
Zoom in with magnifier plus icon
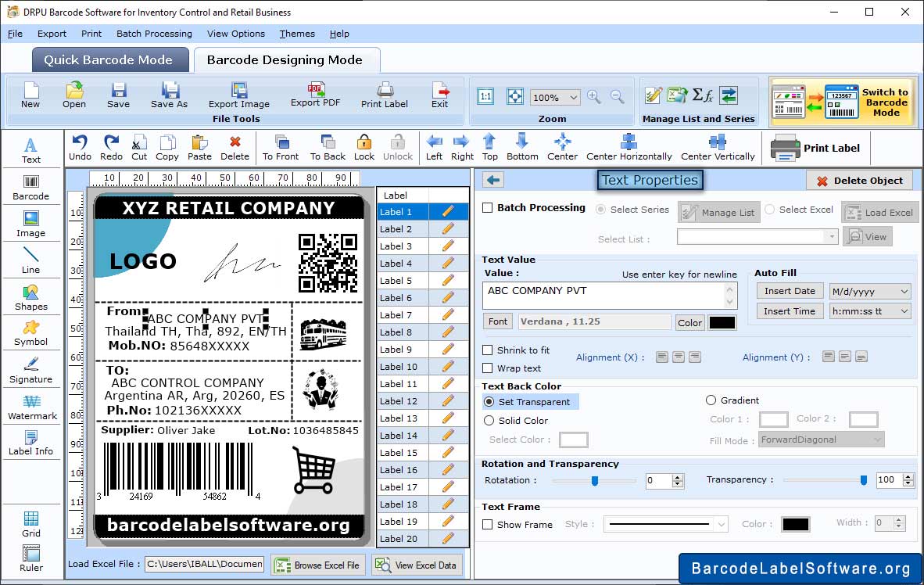tap(594, 97)
